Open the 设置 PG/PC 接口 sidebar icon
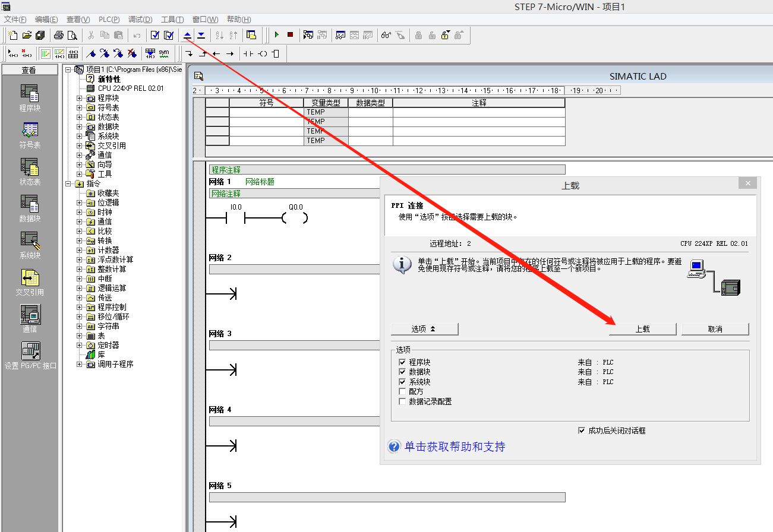 (x=30, y=355)
